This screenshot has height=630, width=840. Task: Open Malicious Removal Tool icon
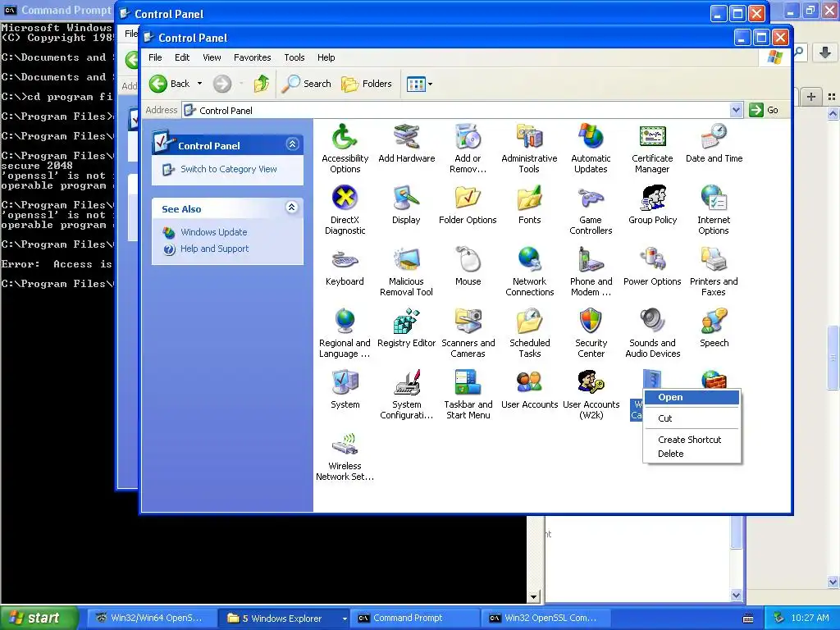pos(406,260)
